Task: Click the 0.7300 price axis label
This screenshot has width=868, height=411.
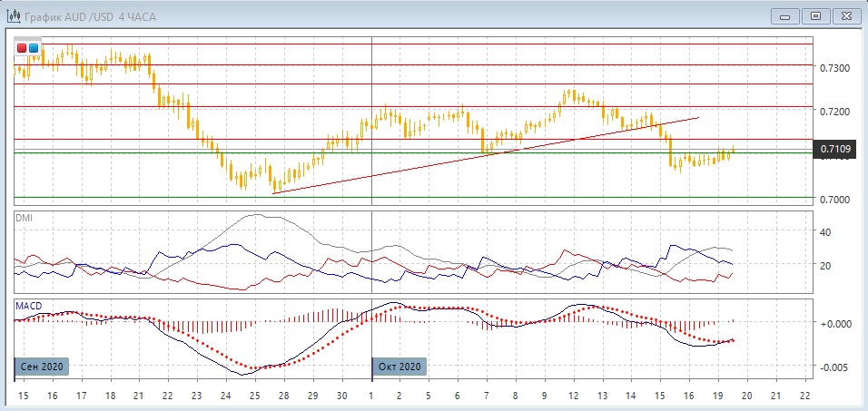Action: click(x=833, y=67)
